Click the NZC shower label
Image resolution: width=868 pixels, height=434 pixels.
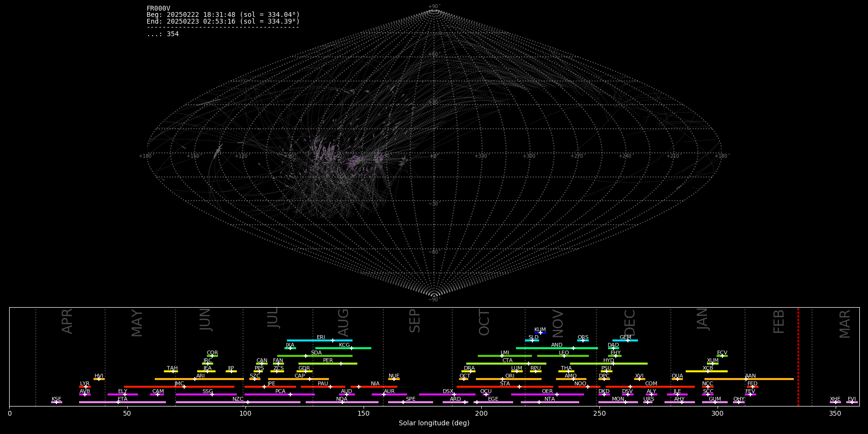(x=238, y=399)
